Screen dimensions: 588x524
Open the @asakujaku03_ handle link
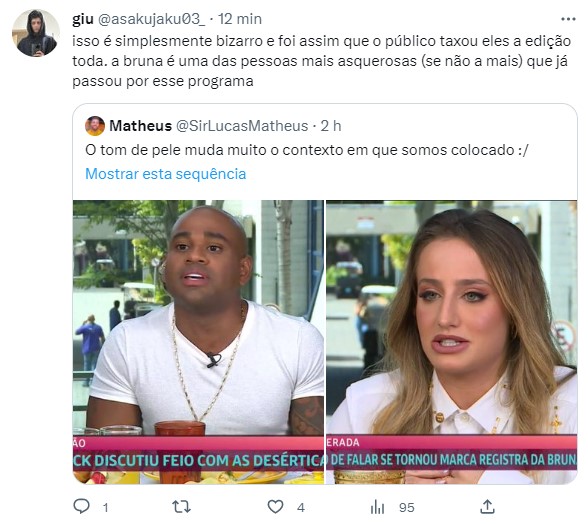pos(152,19)
